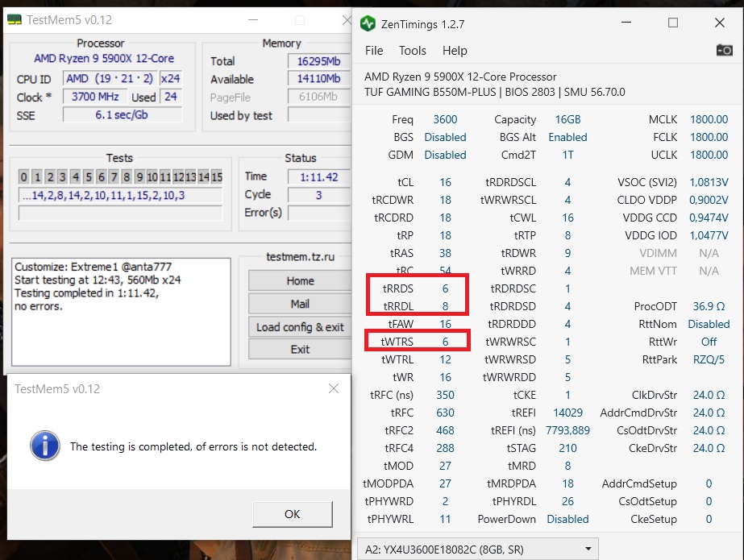744x560 pixels.
Task: Expand the A2 memory module dropdown
Action: [477, 549]
